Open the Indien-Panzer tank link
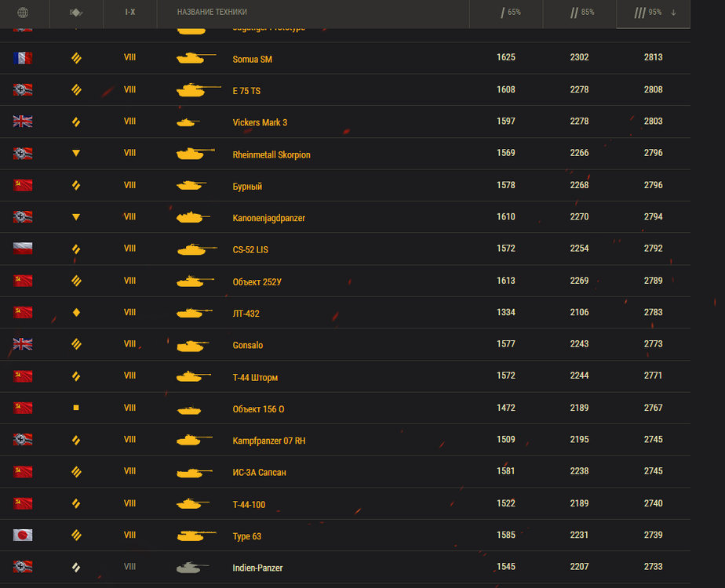The width and height of the screenshot is (725, 588). tap(257, 568)
